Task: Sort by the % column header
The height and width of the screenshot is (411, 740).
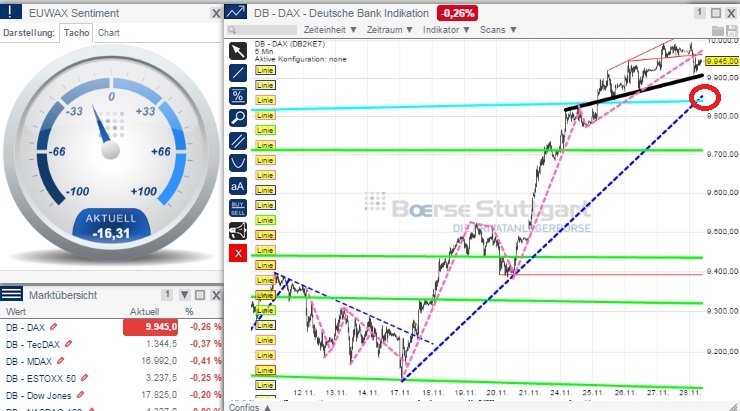Action: [x=189, y=311]
